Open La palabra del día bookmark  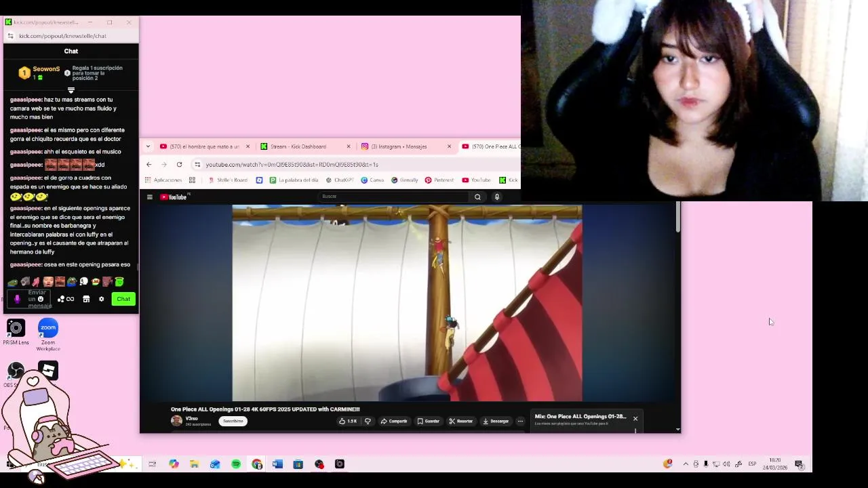[x=294, y=180]
